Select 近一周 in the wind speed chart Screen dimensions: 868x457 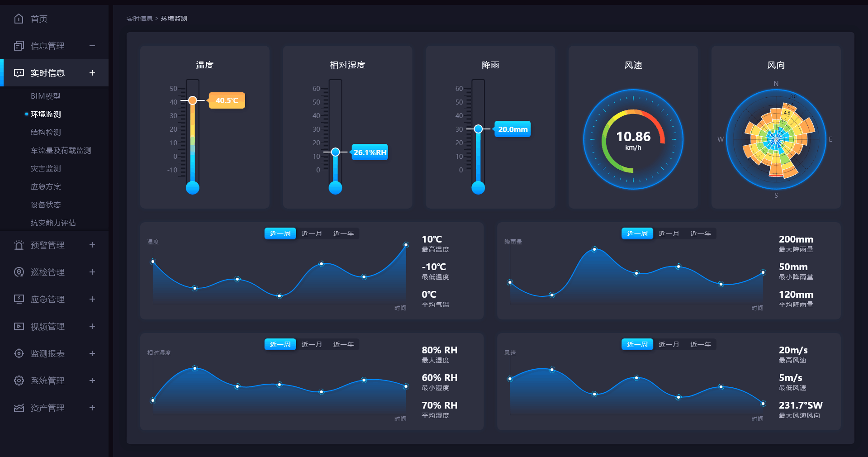[637, 344]
